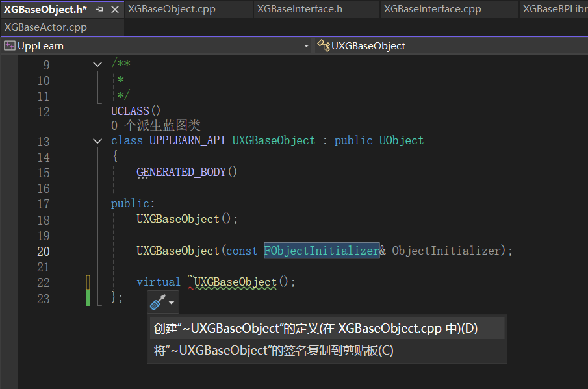Choose copy ~UXGBaseObject signature to clipboard
Screen dimensions: 588x389
tap(327, 351)
